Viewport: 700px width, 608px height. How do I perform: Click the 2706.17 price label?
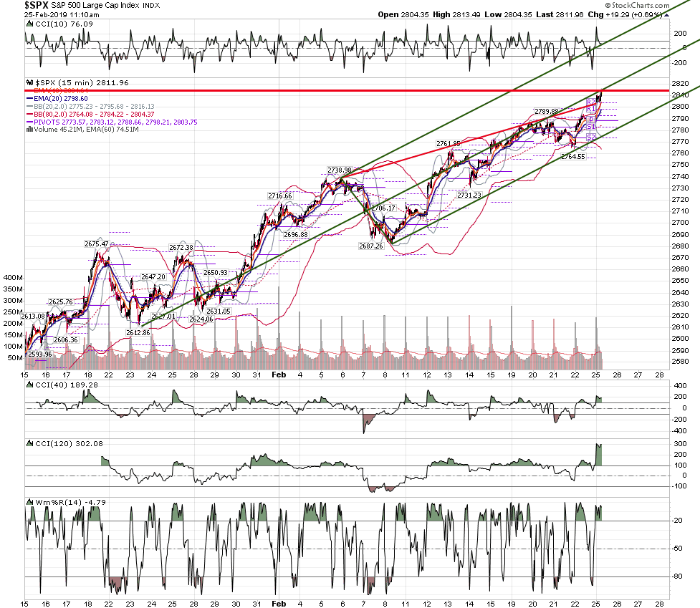[383, 208]
